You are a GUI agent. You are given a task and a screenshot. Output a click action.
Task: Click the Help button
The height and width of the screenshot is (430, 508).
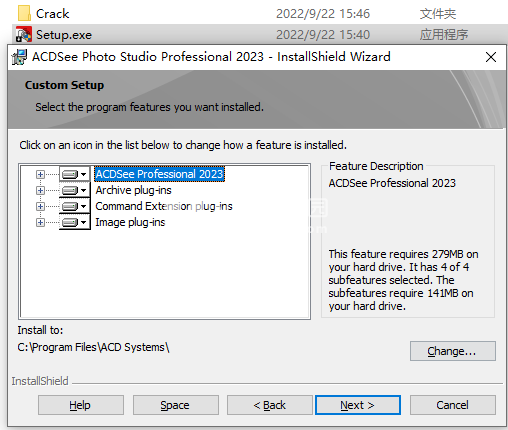tap(81, 405)
